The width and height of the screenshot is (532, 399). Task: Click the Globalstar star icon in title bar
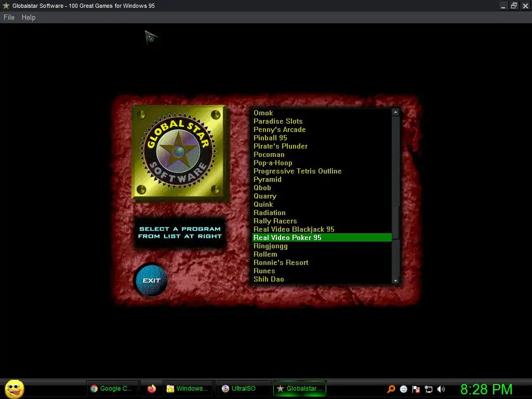[x=6, y=5]
